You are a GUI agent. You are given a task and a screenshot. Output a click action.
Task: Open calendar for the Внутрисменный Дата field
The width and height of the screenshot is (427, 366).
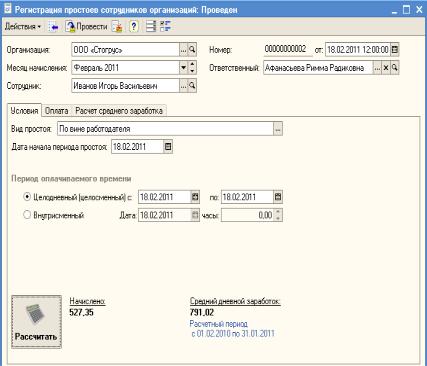195,215
